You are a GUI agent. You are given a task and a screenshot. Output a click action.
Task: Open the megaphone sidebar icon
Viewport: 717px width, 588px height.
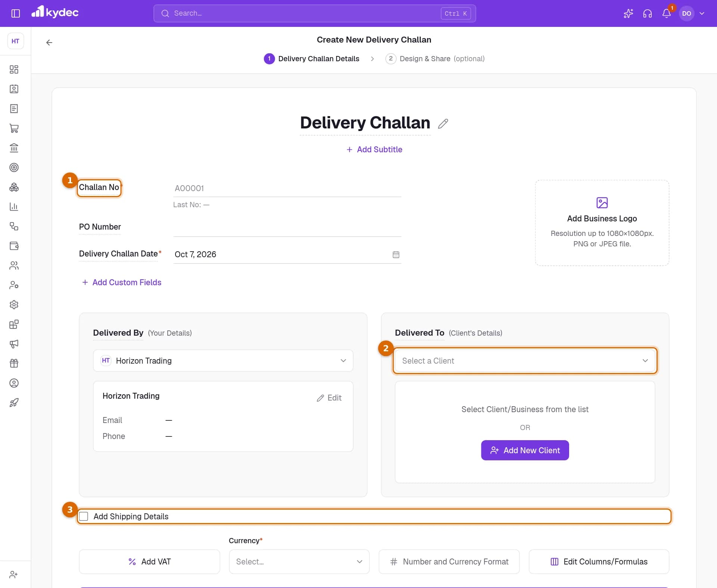(14, 344)
